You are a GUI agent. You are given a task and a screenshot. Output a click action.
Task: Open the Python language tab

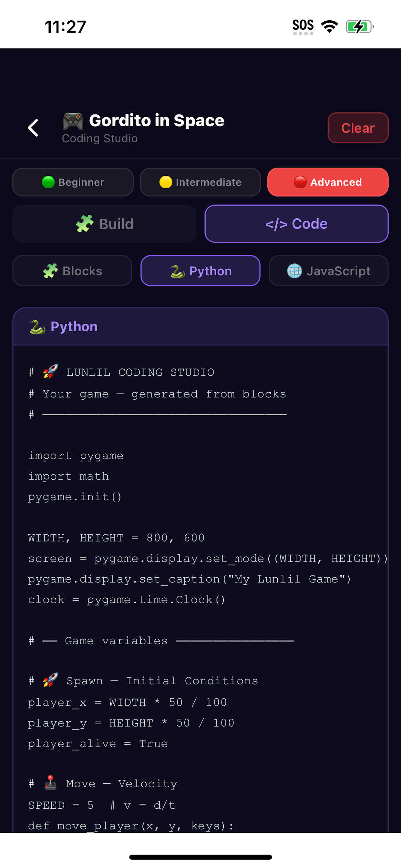[200, 271]
